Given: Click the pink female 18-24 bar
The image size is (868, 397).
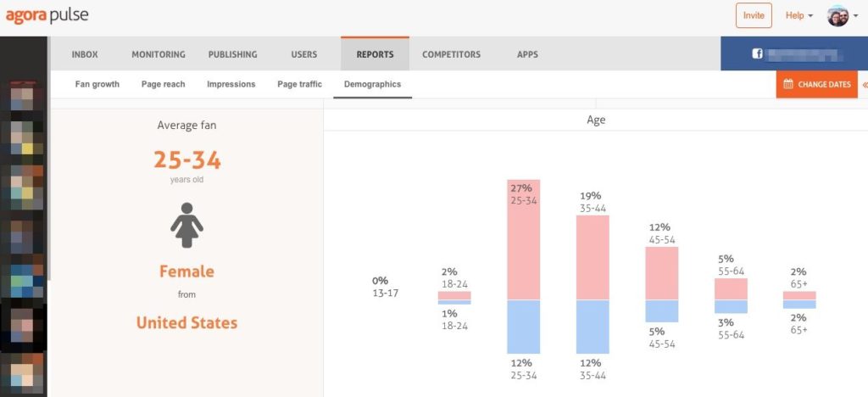Looking at the screenshot, I should pyautogui.click(x=454, y=296).
